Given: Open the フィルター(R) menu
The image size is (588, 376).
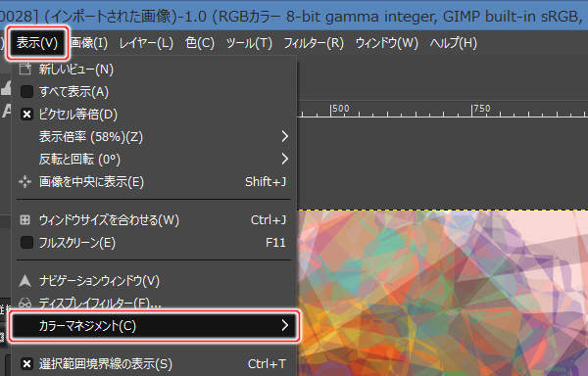Looking at the screenshot, I should (x=314, y=43).
